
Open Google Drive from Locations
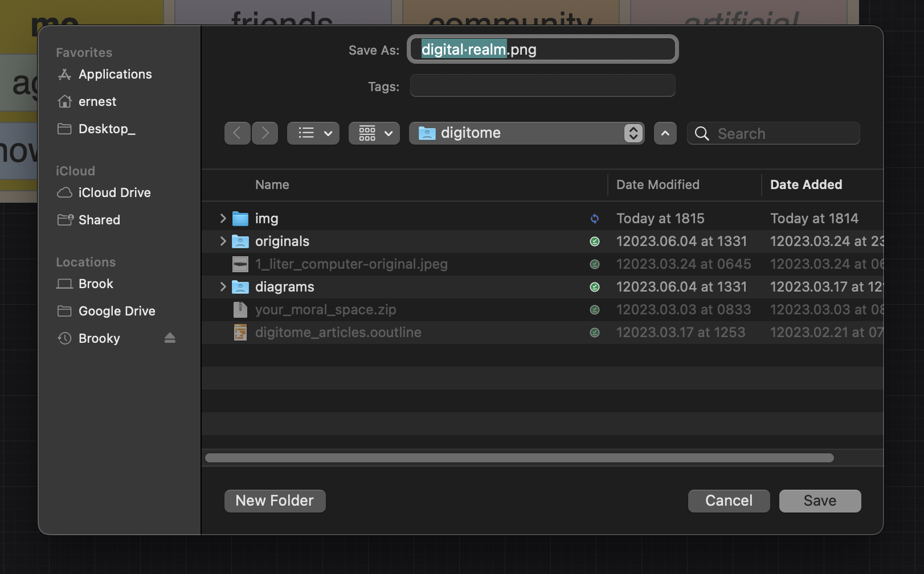click(x=116, y=311)
